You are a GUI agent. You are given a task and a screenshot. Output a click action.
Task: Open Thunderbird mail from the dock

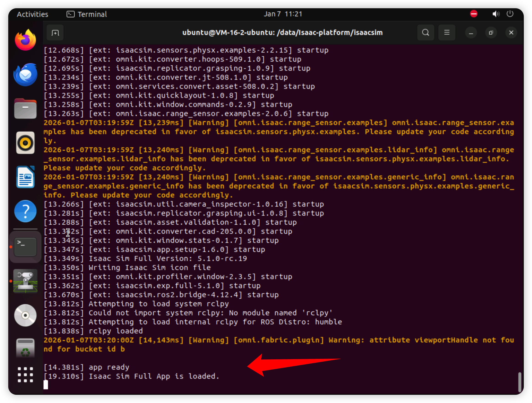click(25, 75)
